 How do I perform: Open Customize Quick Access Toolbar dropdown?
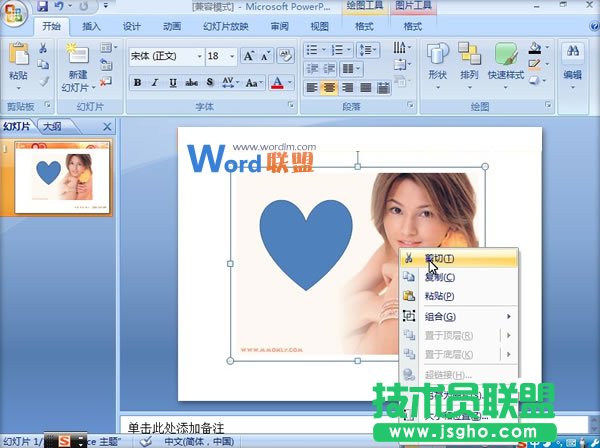pyautogui.click(x=106, y=6)
